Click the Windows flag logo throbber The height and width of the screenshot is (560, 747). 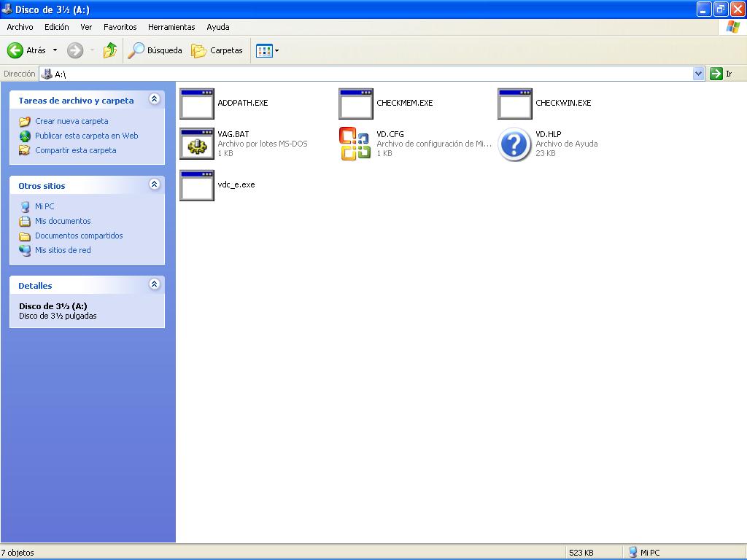(732, 27)
